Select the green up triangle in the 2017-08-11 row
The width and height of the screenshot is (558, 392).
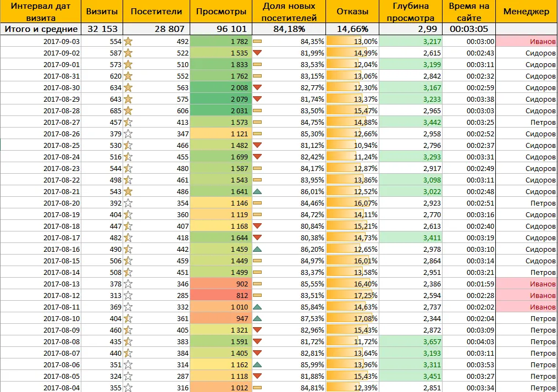(x=257, y=307)
